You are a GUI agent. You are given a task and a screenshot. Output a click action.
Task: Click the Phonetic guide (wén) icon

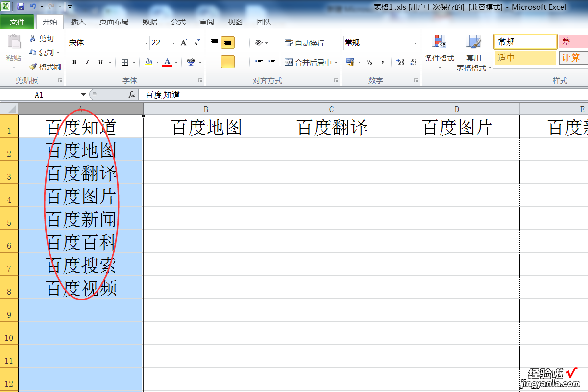pyautogui.click(x=191, y=62)
